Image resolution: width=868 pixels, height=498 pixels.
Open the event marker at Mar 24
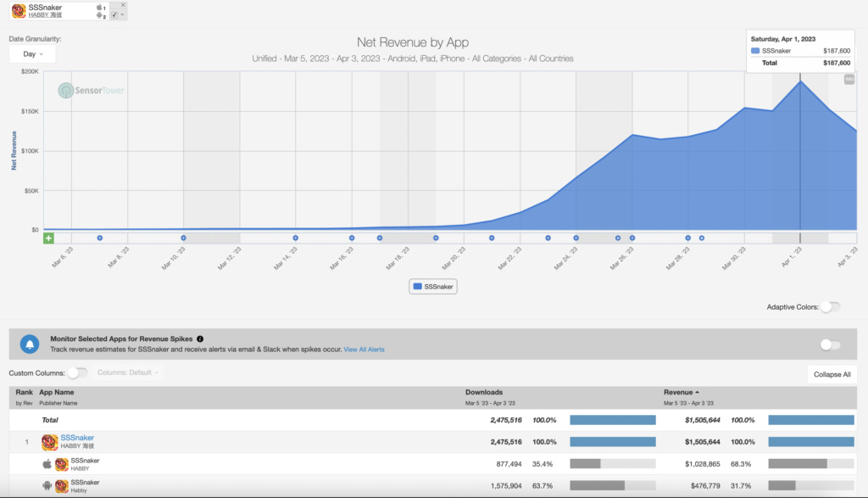(x=576, y=238)
